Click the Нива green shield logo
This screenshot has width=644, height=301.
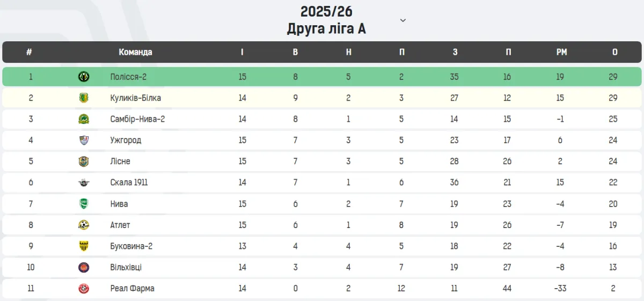pos(84,204)
